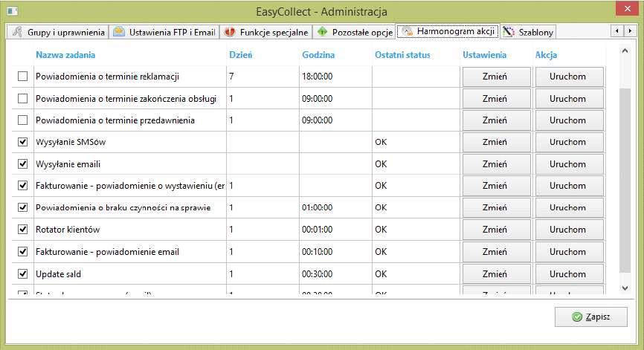Select the Update sald task name

58,273
